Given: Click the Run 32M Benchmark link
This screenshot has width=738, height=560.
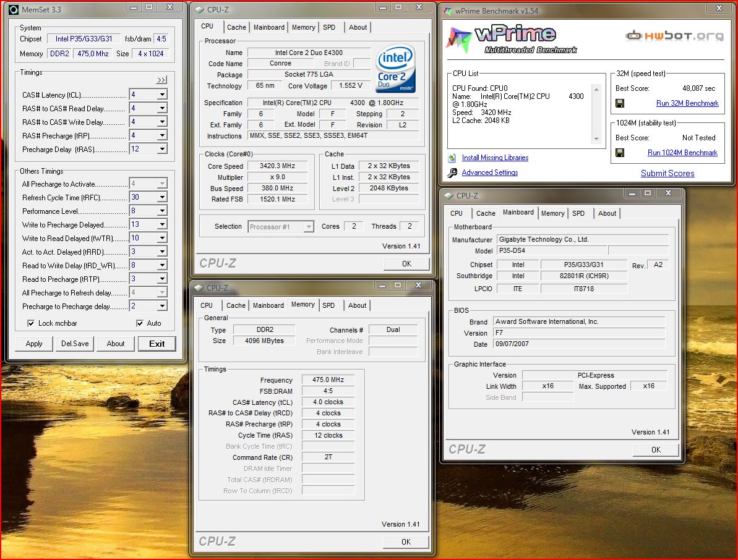Looking at the screenshot, I should coord(687,103).
